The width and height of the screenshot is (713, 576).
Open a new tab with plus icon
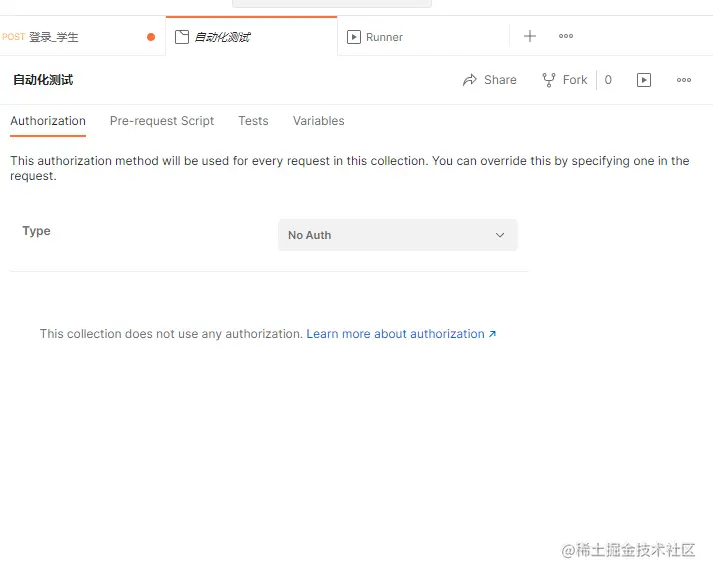point(530,36)
